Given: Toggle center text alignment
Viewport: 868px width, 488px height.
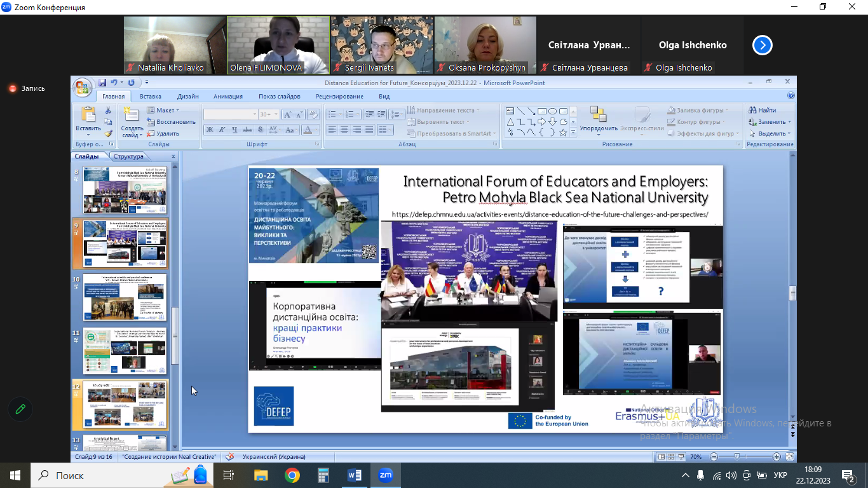Looking at the screenshot, I should click(344, 130).
